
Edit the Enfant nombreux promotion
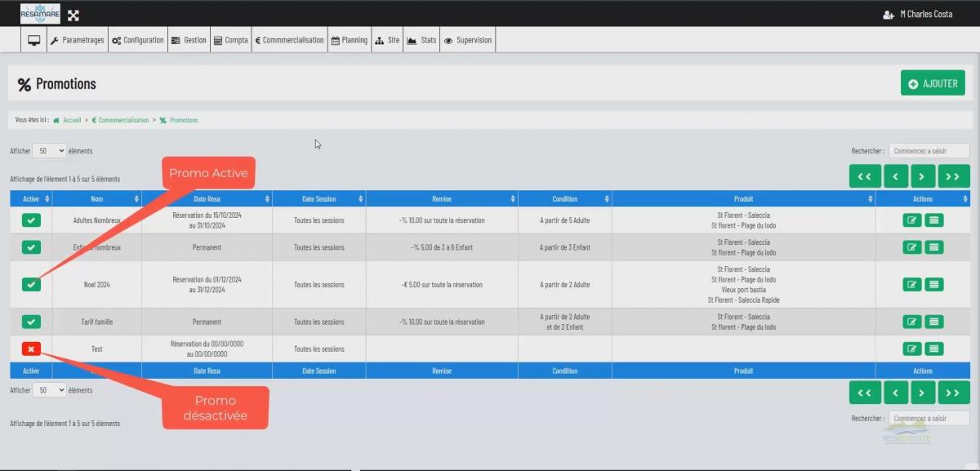click(911, 247)
